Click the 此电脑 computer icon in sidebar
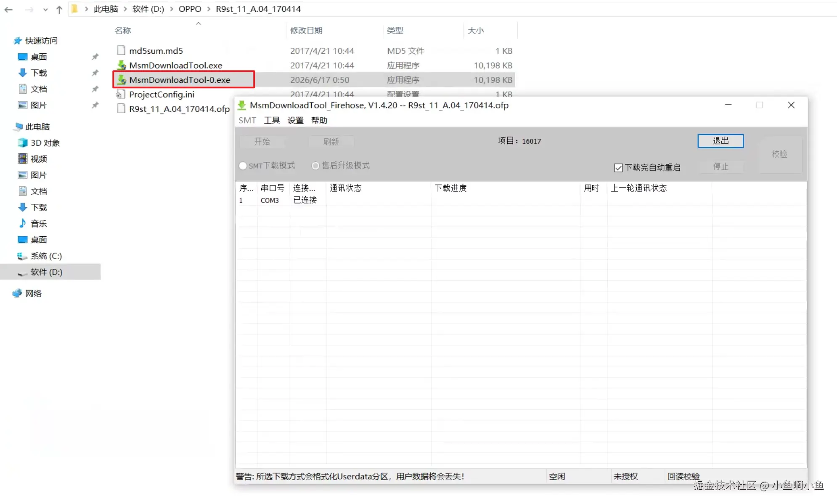Screen dimensions: 837x504 pyautogui.click(x=19, y=127)
